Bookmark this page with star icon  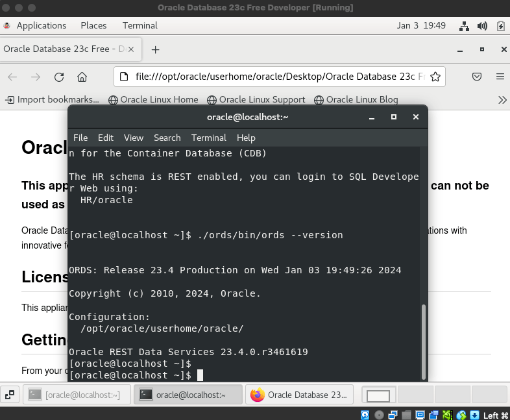click(435, 77)
